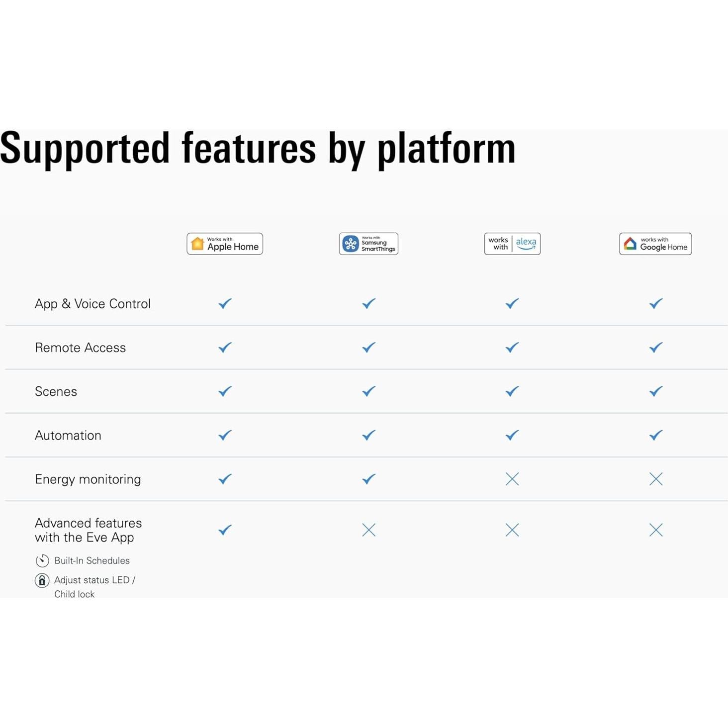Viewport: 728px width, 728px height.
Task: Select the Energy monitoring row label
Action: (x=88, y=479)
